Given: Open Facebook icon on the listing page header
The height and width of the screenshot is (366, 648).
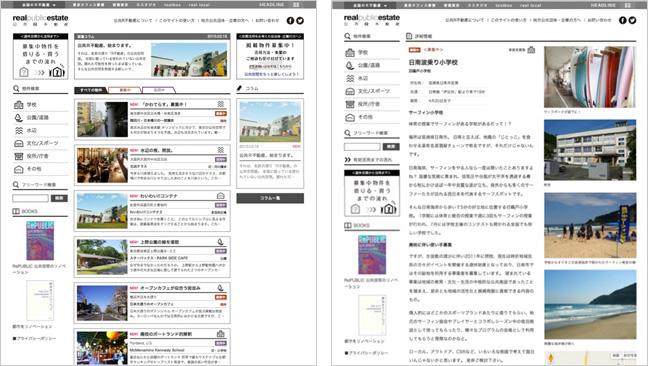Looking at the screenshot, I should click(291, 21).
